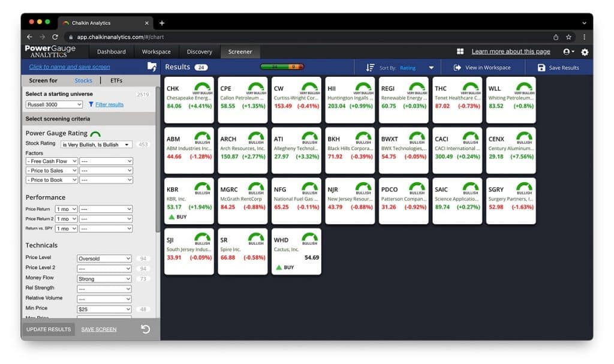614x364 pixels.
Task: Switch screen type to ETFs
Action: point(116,80)
